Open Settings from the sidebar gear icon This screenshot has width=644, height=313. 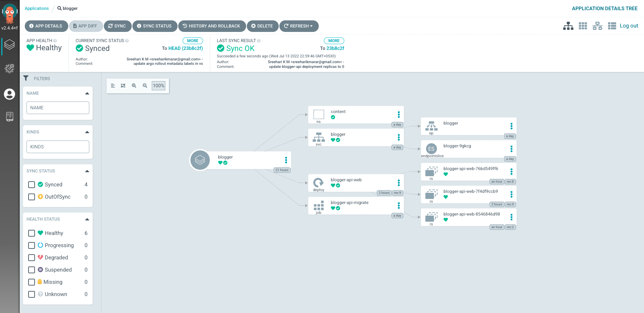10,69
